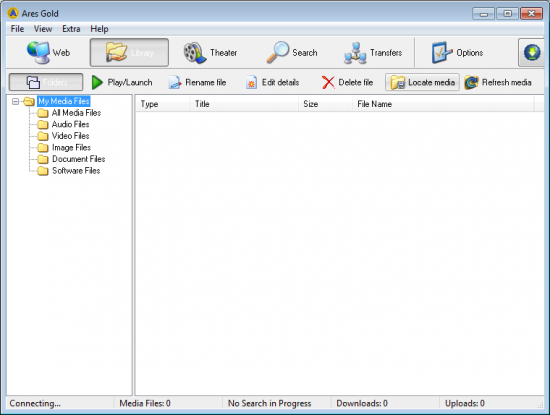Sort by the Title column header

point(244,104)
